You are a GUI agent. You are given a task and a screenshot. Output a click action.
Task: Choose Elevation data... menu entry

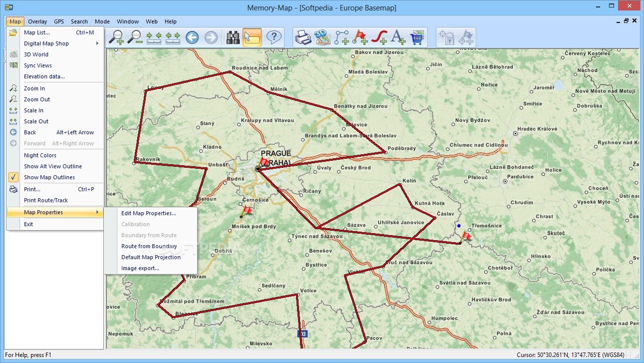[x=55, y=76]
